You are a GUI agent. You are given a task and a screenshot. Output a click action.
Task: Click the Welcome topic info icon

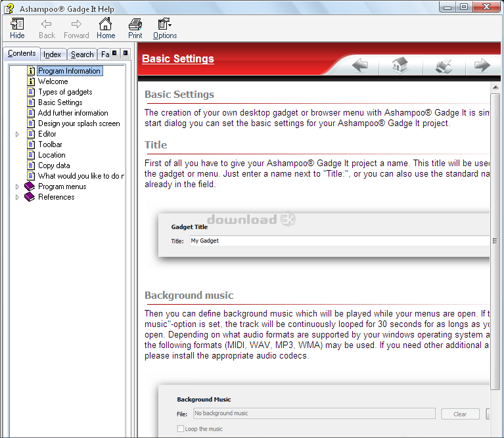pos(31,81)
